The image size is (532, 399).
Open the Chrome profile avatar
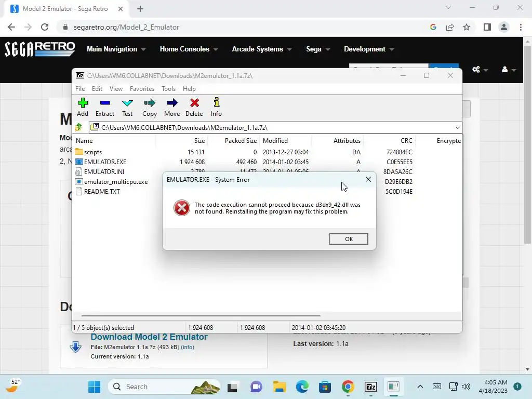tap(504, 27)
